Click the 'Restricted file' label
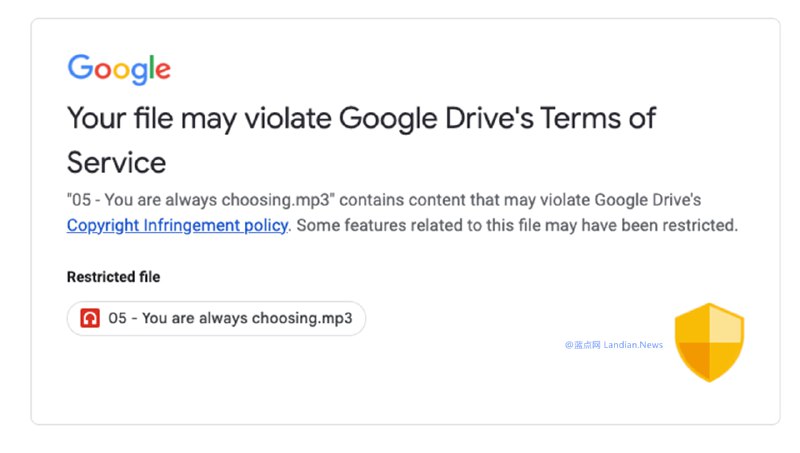 tap(113, 277)
